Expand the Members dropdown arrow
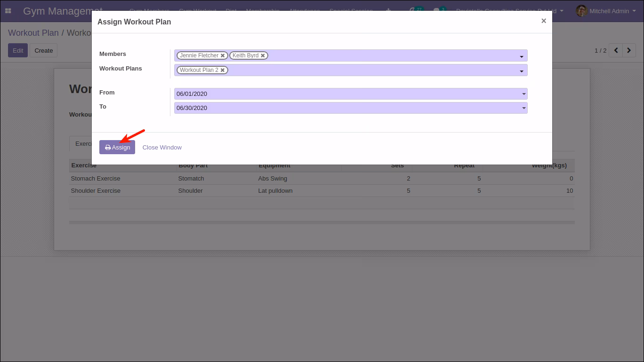 pos(522,56)
